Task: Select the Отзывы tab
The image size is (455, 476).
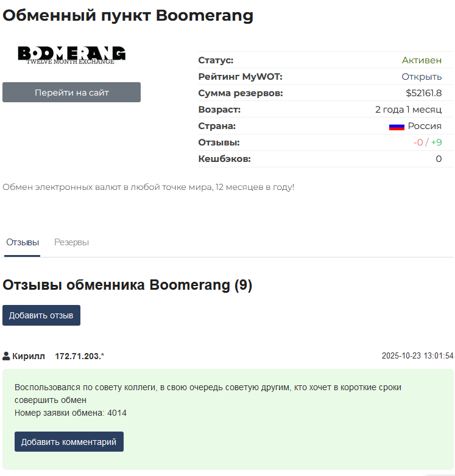Action: pyautogui.click(x=23, y=242)
